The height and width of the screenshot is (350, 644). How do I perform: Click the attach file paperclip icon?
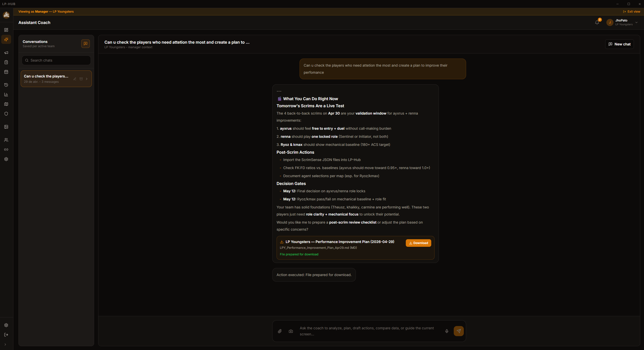(280, 331)
